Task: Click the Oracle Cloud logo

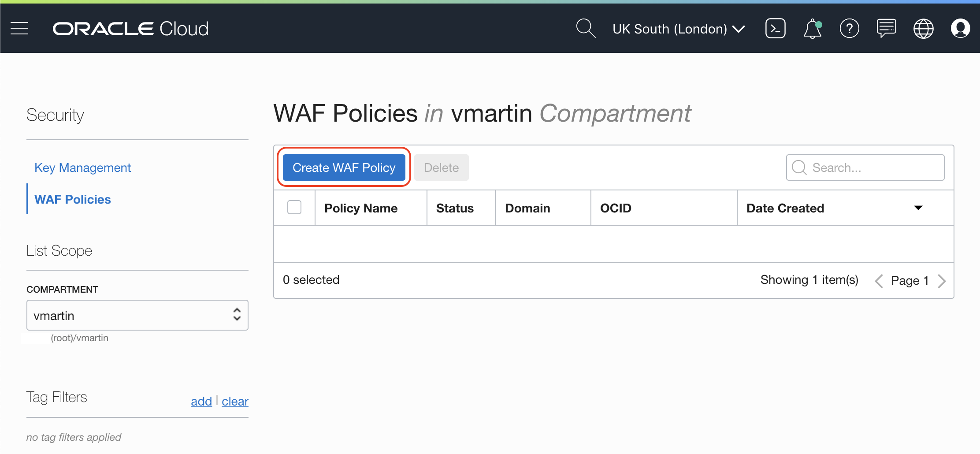Action: [x=130, y=29]
